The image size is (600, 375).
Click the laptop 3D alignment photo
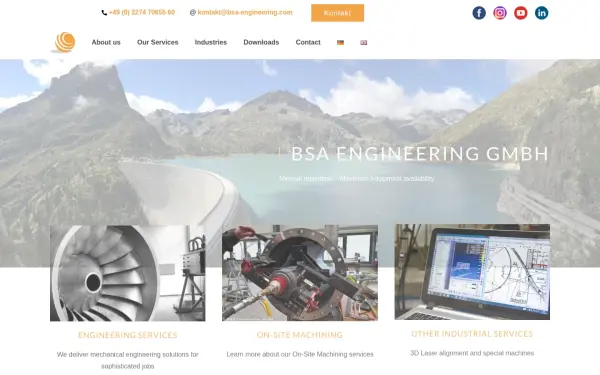tap(473, 272)
